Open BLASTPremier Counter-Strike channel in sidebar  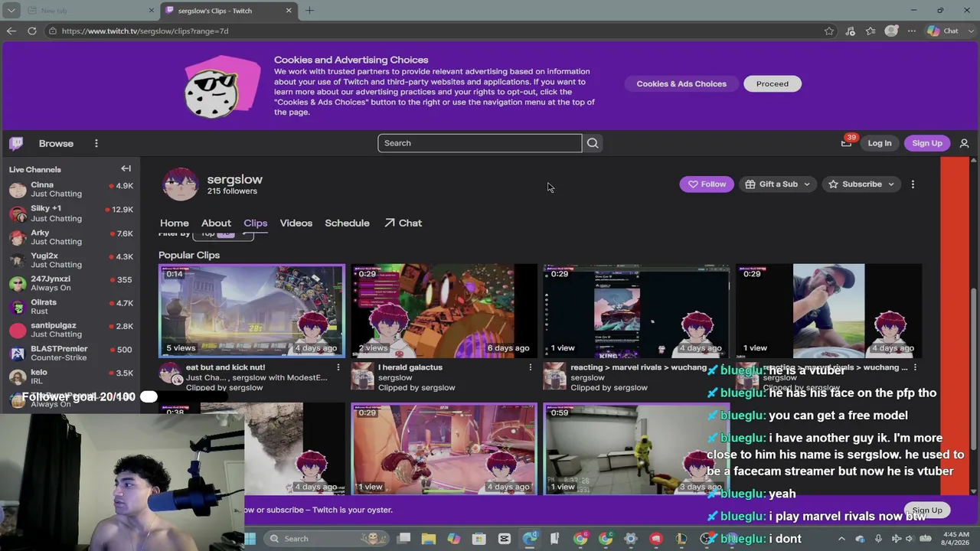70,354
